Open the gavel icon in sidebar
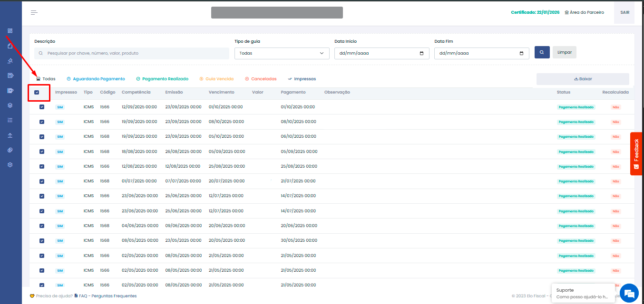The image size is (644, 304). click(x=10, y=61)
